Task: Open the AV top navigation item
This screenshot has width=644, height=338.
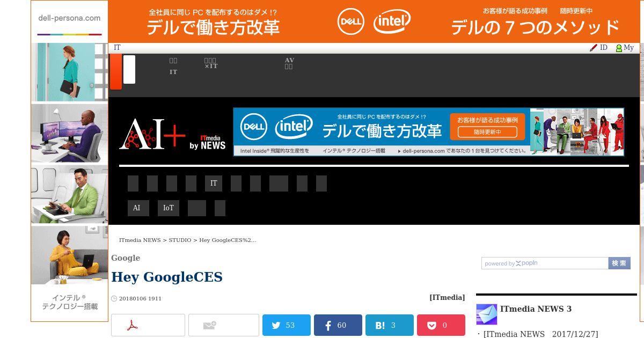Action: tap(289, 64)
